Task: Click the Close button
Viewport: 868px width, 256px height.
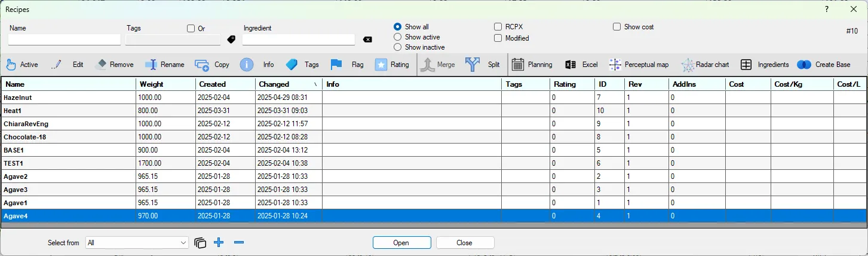Action: [x=465, y=243]
